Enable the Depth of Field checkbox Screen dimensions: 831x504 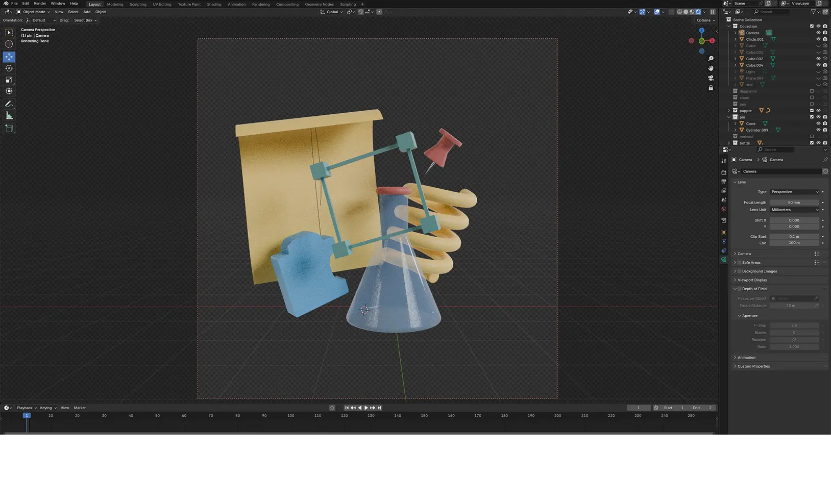[x=739, y=289]
